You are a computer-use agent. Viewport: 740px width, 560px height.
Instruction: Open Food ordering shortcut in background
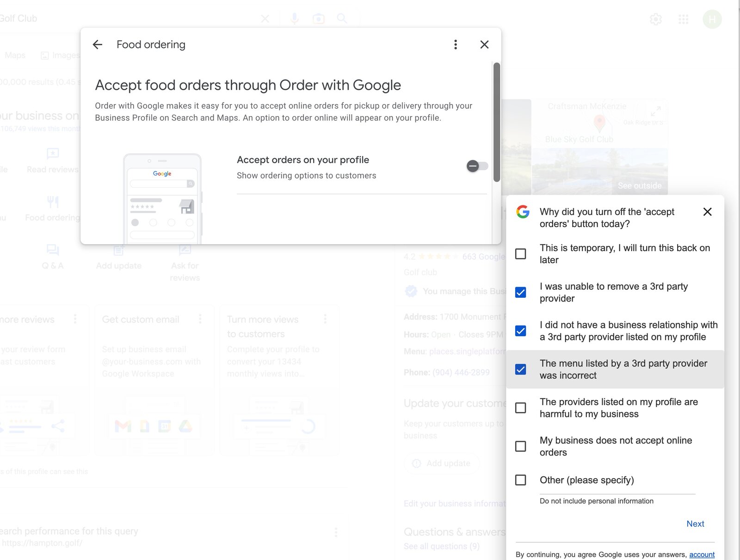point(52,209)
